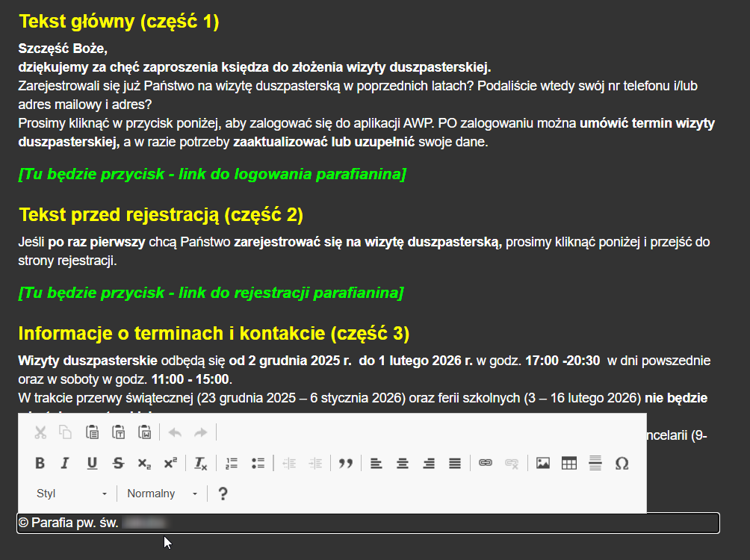Insert a special character
Screen dimensions: 750x560
pos(622,464)
